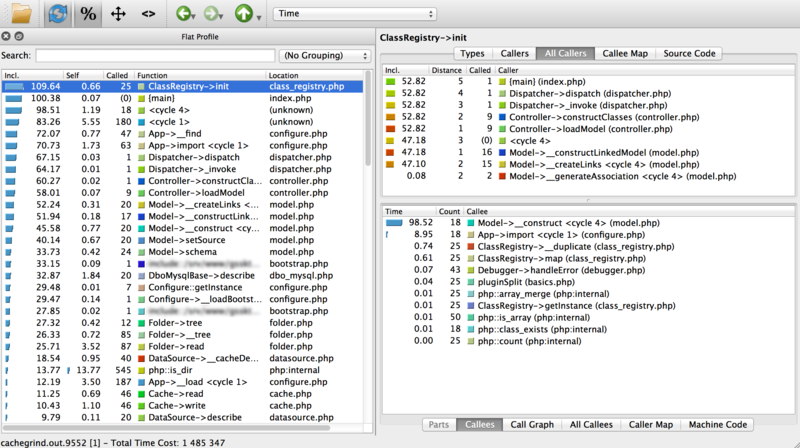
Task: Select the {main} row in Flat Profile
Action: click(x=183, y=98)
